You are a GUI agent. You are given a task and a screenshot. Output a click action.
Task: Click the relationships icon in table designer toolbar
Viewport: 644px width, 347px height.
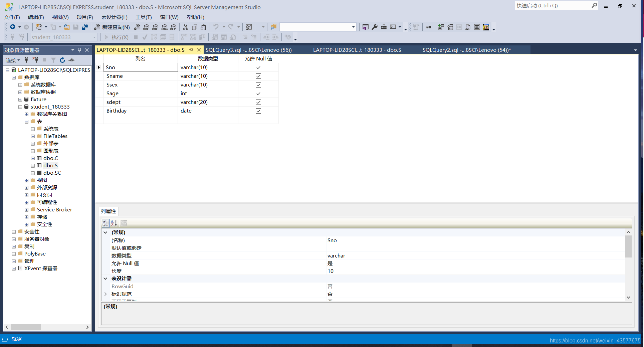point(441,27)
